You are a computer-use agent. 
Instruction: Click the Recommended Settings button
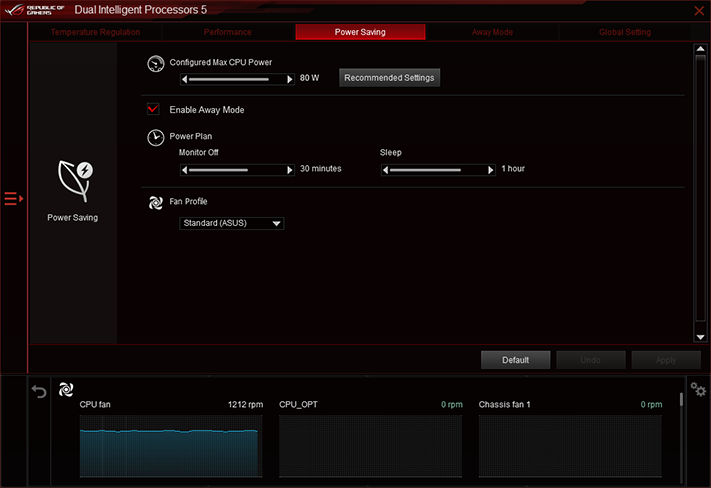[390, 78]
